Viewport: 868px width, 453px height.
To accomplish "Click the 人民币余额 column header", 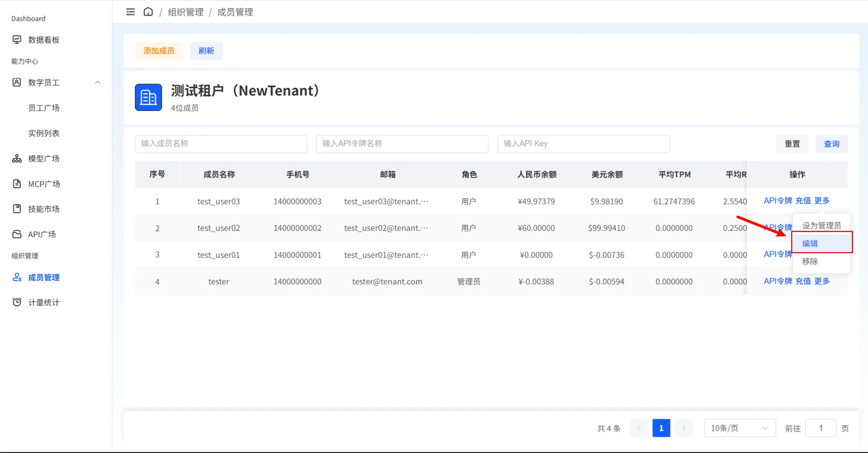I will click(537, 174).
